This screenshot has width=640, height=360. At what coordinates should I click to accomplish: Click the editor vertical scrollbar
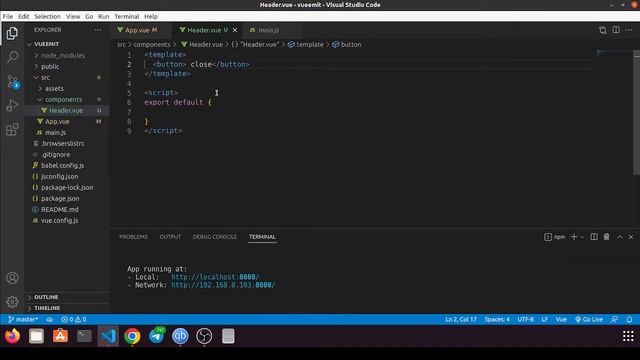(x=636, y=113)
